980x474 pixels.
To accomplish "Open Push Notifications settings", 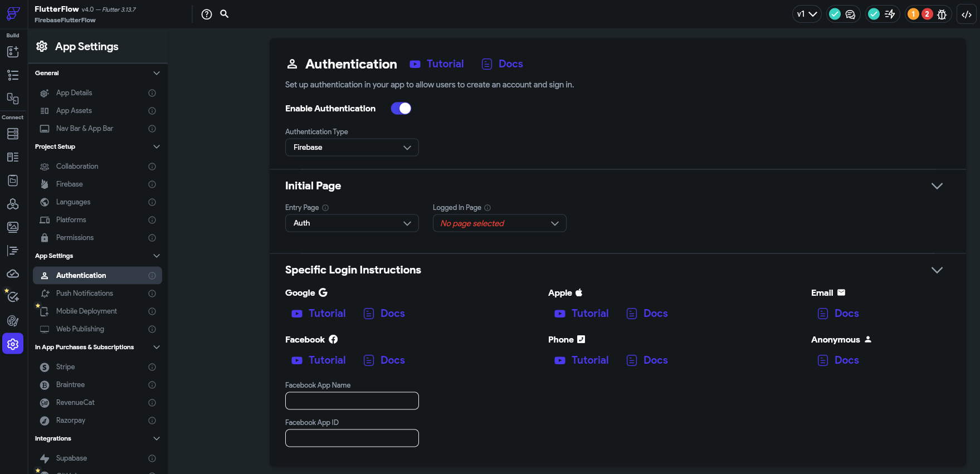I will point(97,294).
